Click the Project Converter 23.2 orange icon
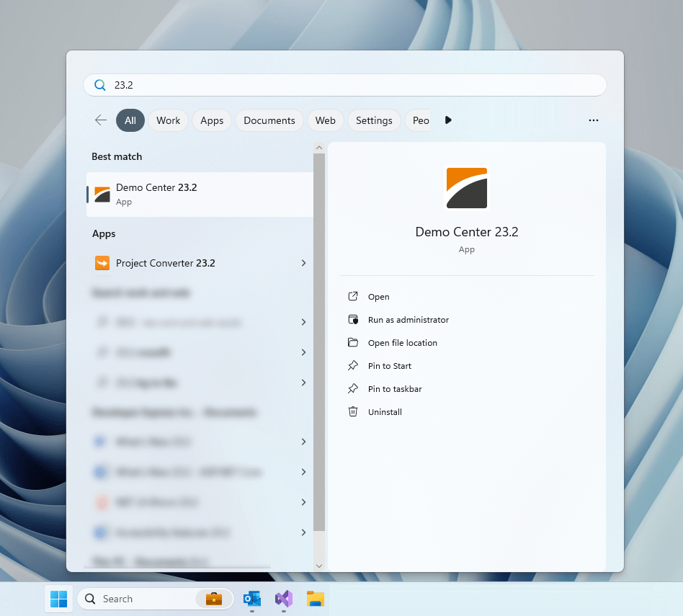This screenshot has width=683, height=616. pos(102,263)
